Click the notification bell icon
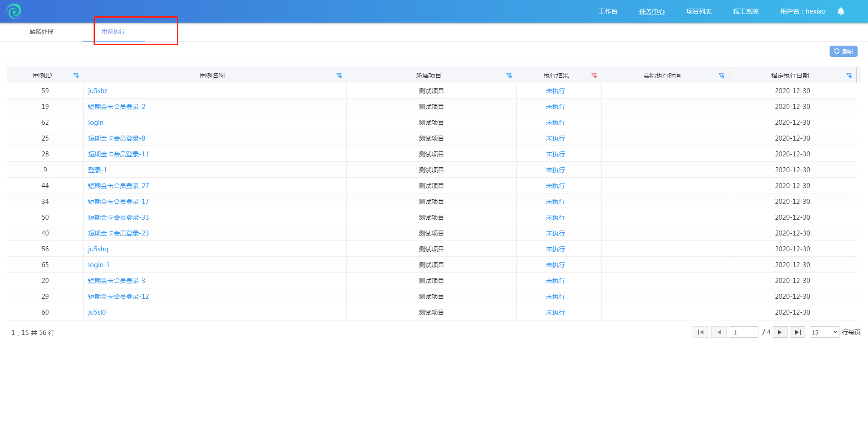Image resolution: width=868 pixels, height=438 pixels. (840, 11)
